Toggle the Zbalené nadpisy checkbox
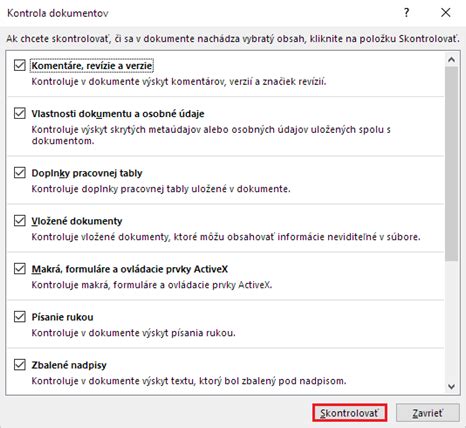This screenshot has height=428, width=466. [20, 364]
